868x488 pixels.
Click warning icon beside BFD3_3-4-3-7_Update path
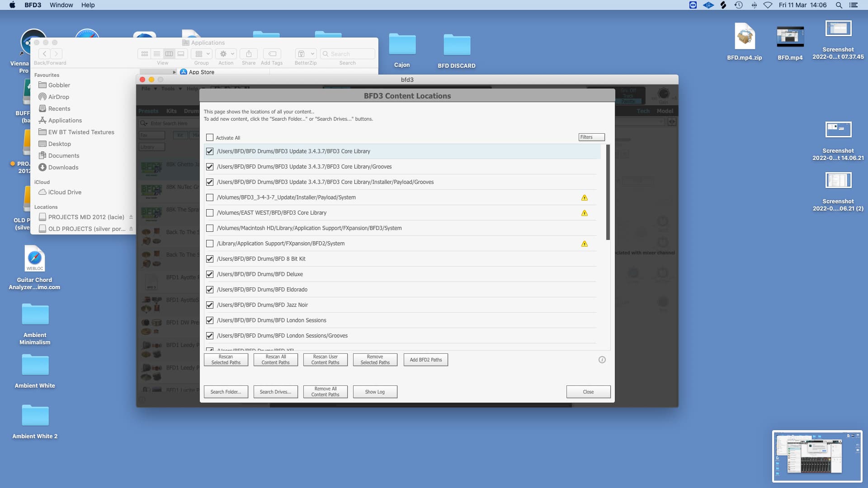(x=584, y=197)
